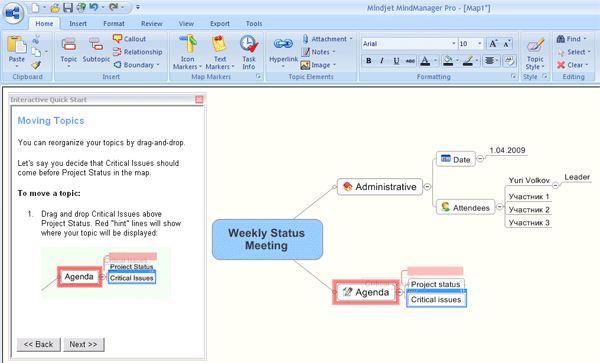Image resolution: width=600 pixels, height=363 pixels.
Task: Collapse the Administrative branch
Action: pos(427,187)
